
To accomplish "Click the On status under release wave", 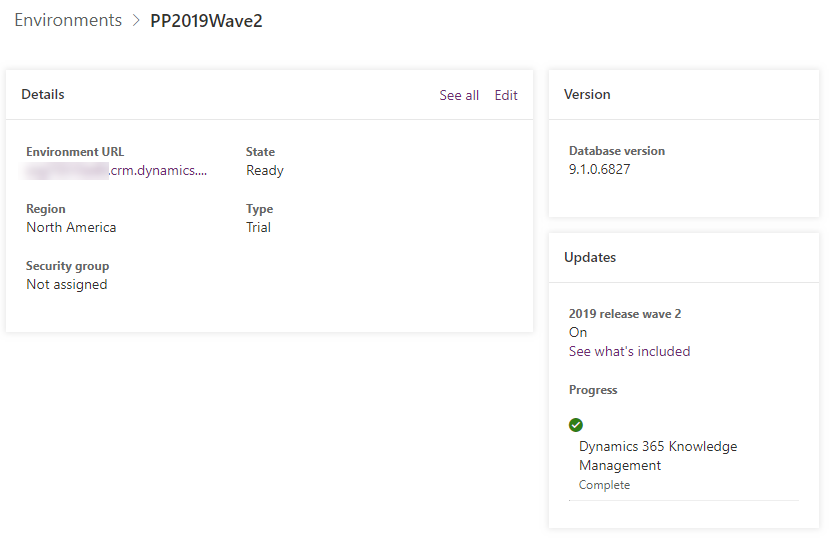I will point(578,332).
